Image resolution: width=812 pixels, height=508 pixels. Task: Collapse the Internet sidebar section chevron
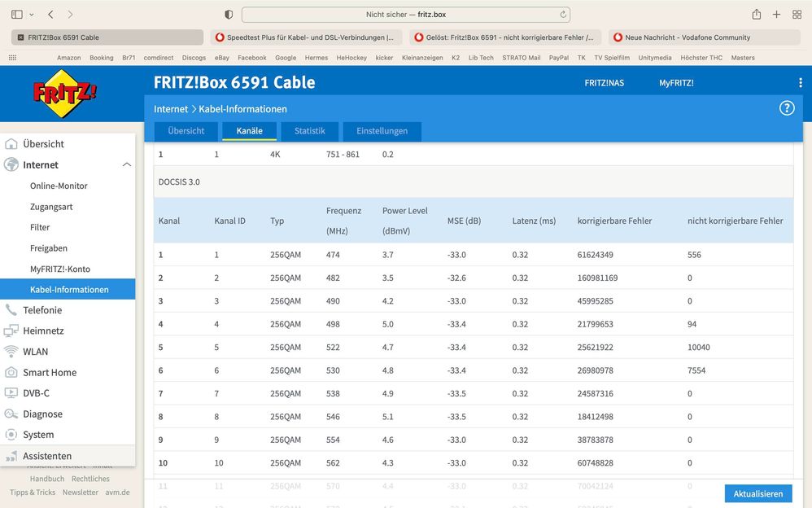127,164
